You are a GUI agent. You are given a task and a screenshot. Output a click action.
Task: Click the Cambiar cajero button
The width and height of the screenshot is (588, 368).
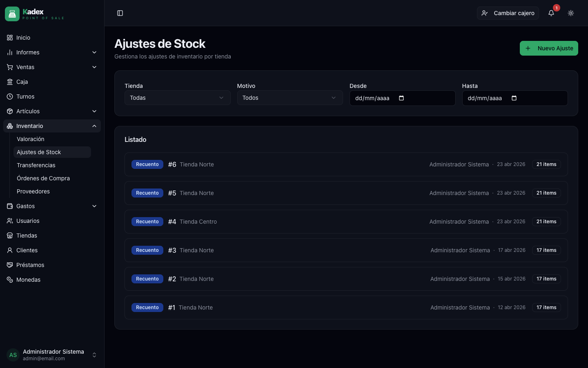point(508,13)
